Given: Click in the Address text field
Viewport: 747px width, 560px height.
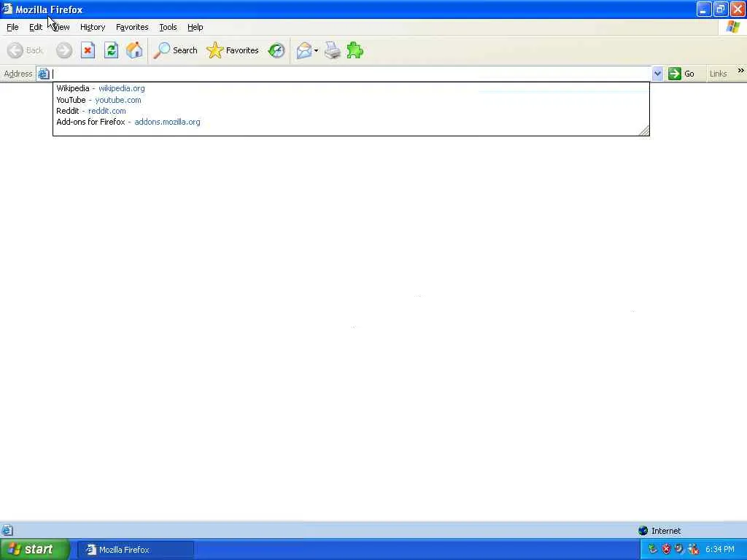Looking at the screenshot, I should pos(351,74).
